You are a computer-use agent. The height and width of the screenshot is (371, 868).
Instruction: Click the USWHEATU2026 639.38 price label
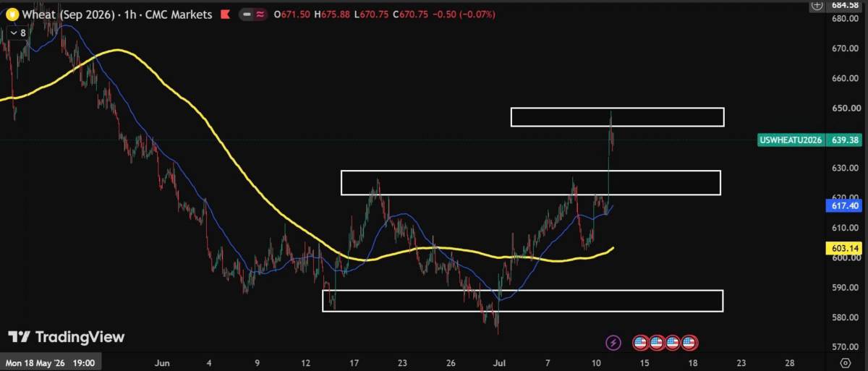810,140
